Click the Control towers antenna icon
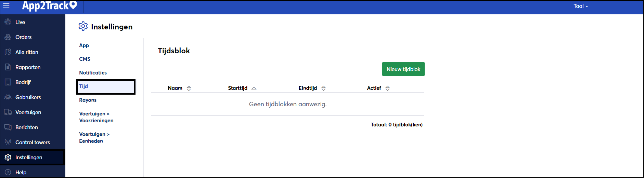This screenshot has height=178, width=644. pos(8,142)
